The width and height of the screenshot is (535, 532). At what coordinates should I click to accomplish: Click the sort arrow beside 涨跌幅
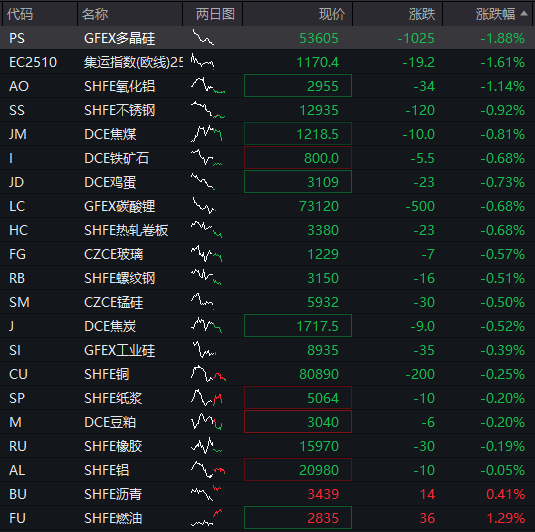pos(523,14)
